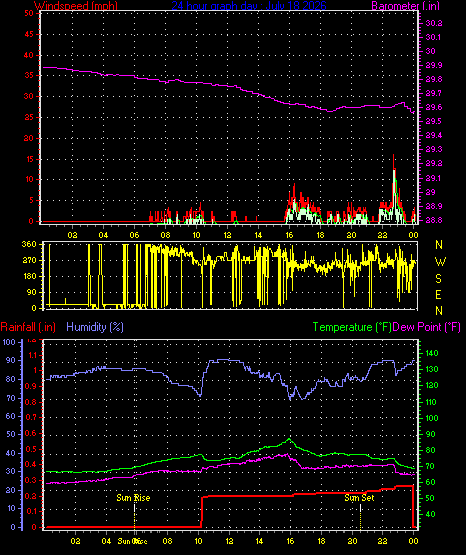Click the barometer axis value 30.1
Image resolution: width=466 pixels, height=555 pixels.
434,37
